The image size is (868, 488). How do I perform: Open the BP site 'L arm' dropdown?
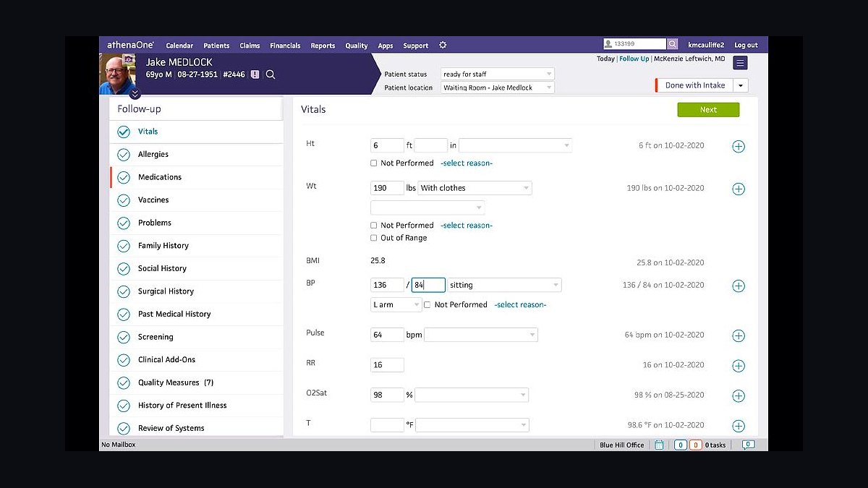396,305
